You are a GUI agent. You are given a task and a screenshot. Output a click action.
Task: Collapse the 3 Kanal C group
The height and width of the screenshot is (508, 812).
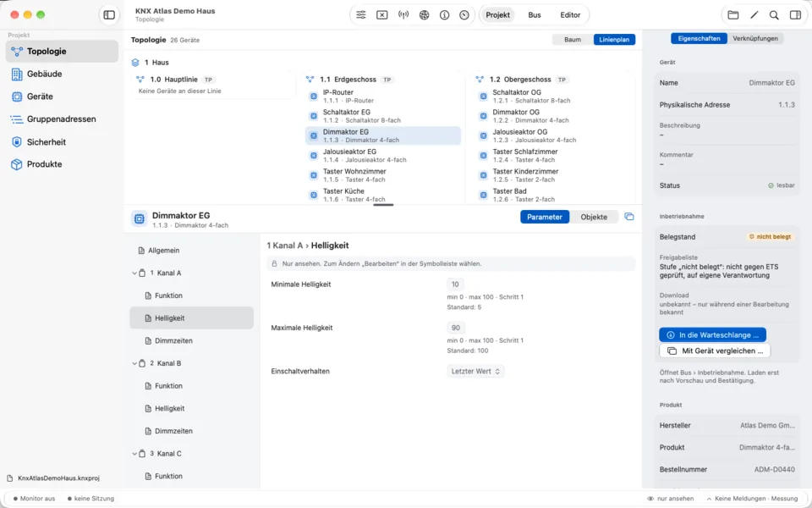[x=134, y=454]
